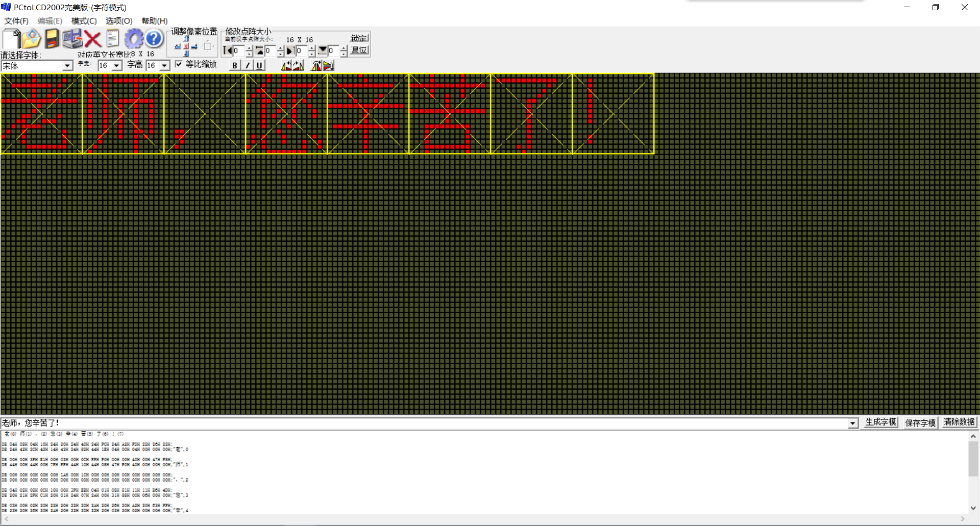Click the 锁定 lock button
The image size is (980, 526).
(359, 38)
